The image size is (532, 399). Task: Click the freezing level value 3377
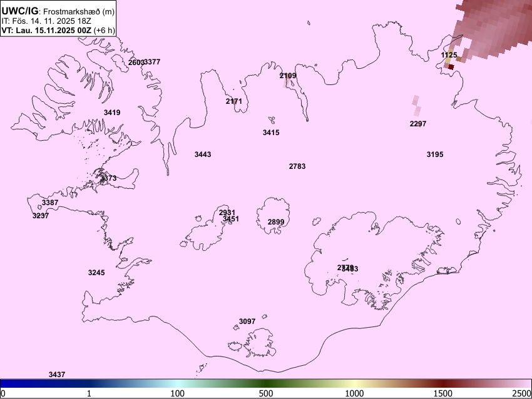pyautogui.click(x=152, y=62)
